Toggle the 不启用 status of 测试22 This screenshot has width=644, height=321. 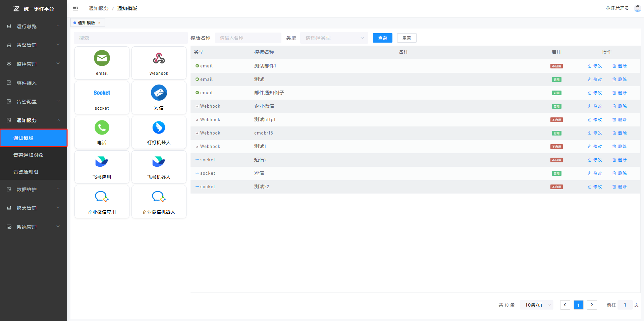556,187
